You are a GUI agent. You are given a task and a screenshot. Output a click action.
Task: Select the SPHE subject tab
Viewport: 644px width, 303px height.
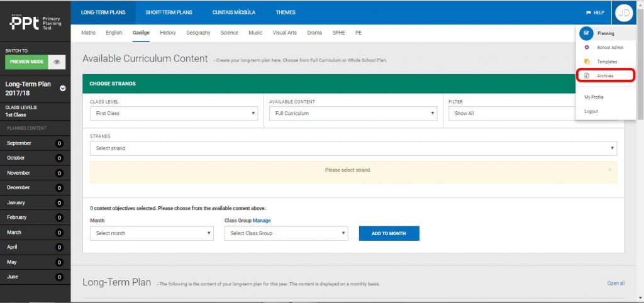[x=338, y=33]
